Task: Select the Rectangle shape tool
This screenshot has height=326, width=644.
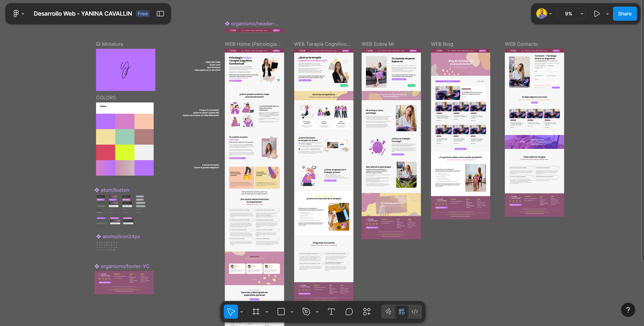Action: click(x=281, y=312)
